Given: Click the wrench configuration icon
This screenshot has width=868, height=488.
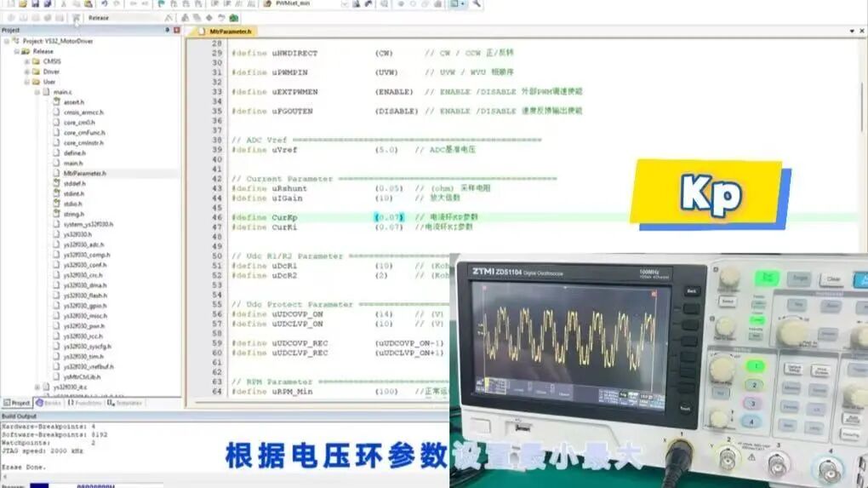Looking at the screenshot, I should [477, 4].
